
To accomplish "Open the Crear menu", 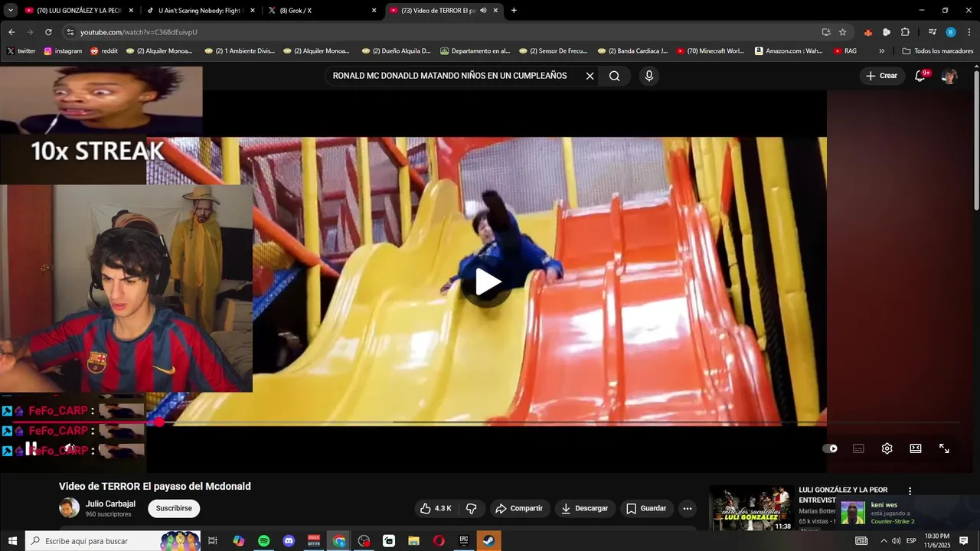I will (881, 76).
